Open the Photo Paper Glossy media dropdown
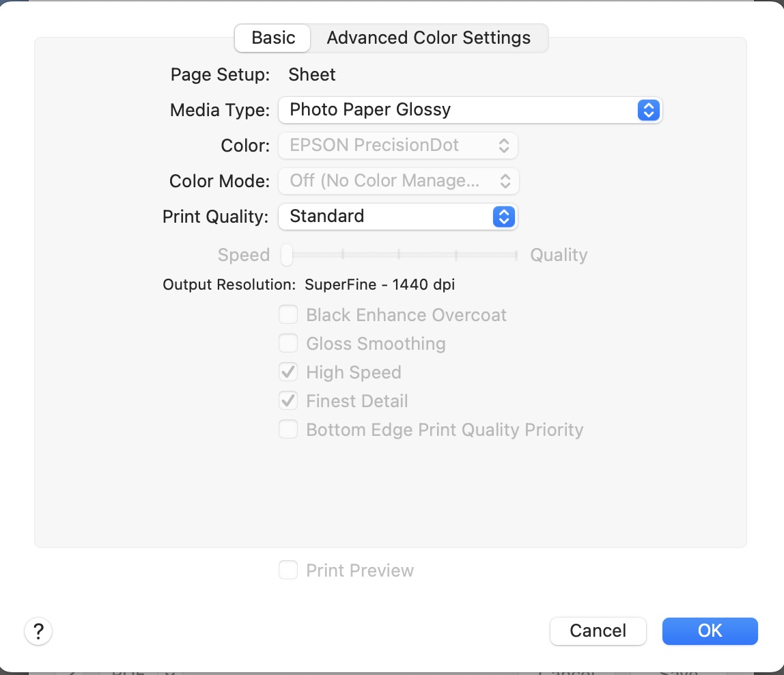 coord(470,110)
